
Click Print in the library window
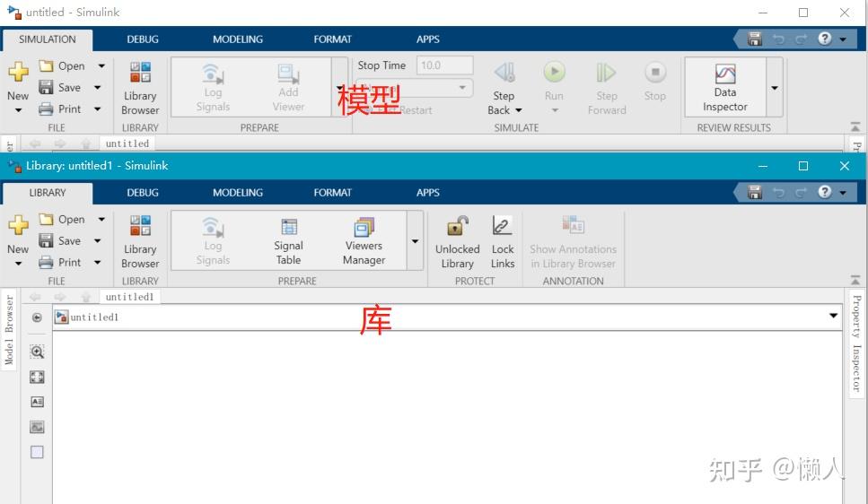pos(60,262)
